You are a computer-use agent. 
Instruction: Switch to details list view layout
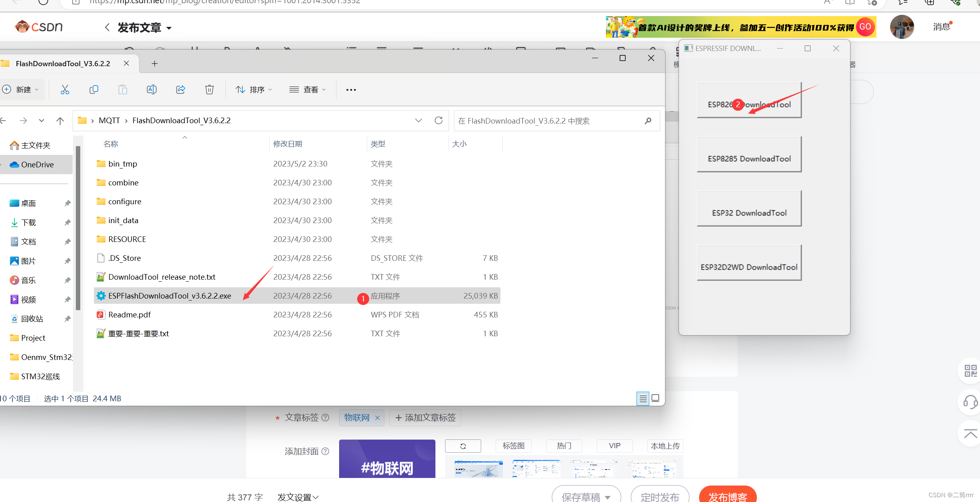point(642,398)
